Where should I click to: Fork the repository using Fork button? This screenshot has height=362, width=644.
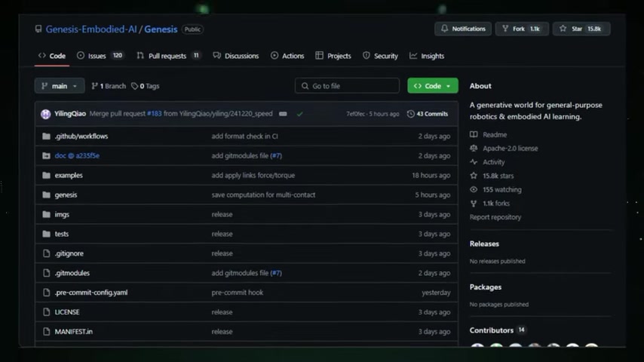click(522, 29)
